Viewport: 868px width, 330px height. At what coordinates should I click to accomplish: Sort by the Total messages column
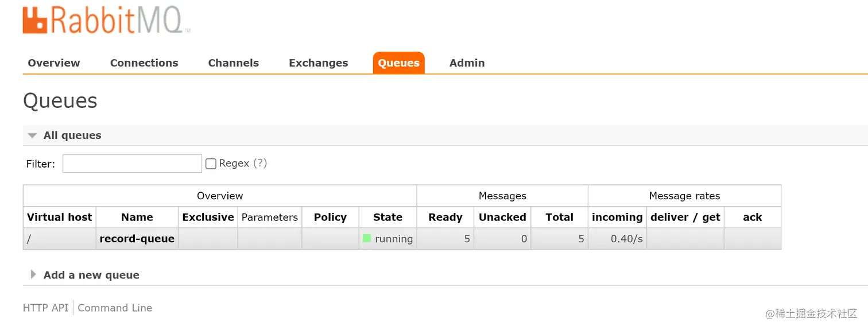(x=559, y=217)
